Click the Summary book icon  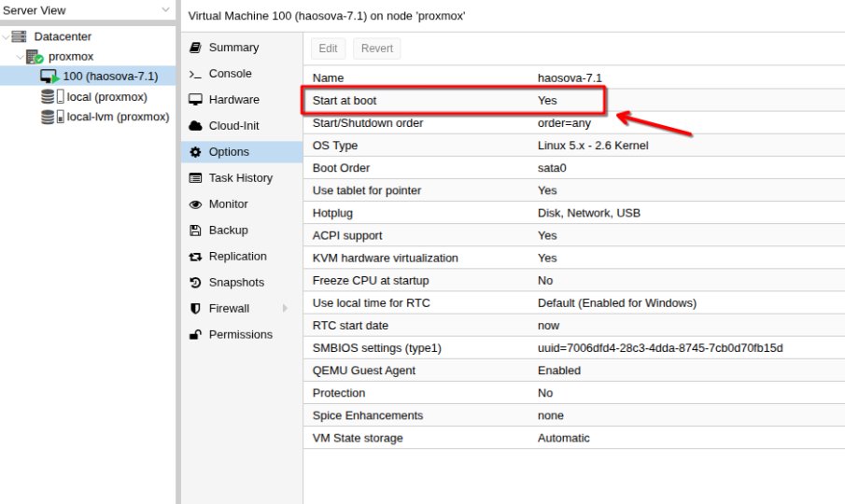pyautogui.click(x=195, y=48)
